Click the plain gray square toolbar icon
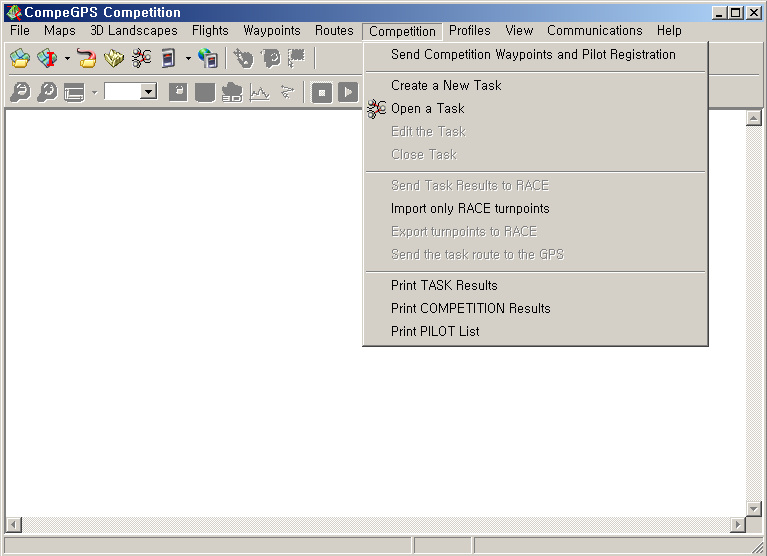This screenshot has height=556, width=767. (205, 92)
